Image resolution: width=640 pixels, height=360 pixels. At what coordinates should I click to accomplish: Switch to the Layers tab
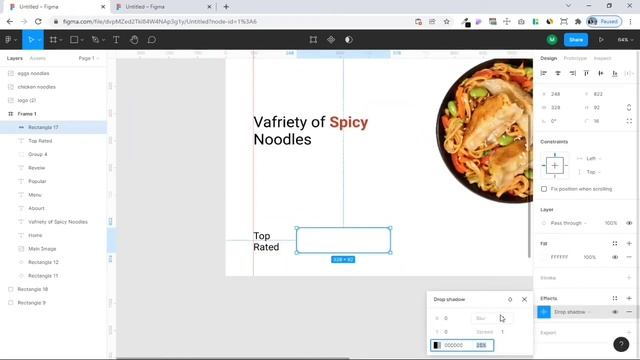15,58
